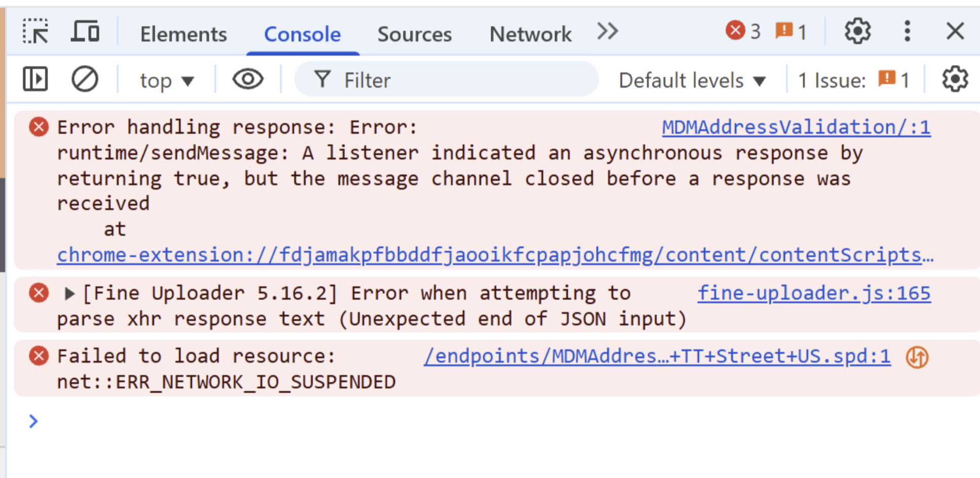
Task: Click the warning count badge in tab bar
Action: pos(791,31)
